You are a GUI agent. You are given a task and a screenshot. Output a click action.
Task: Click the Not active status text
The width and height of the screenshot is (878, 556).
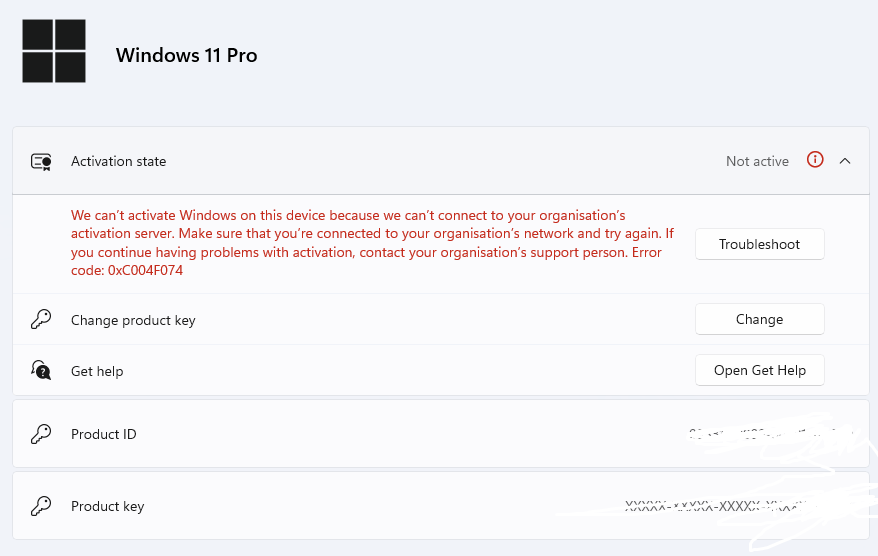[x=757, y=161]
